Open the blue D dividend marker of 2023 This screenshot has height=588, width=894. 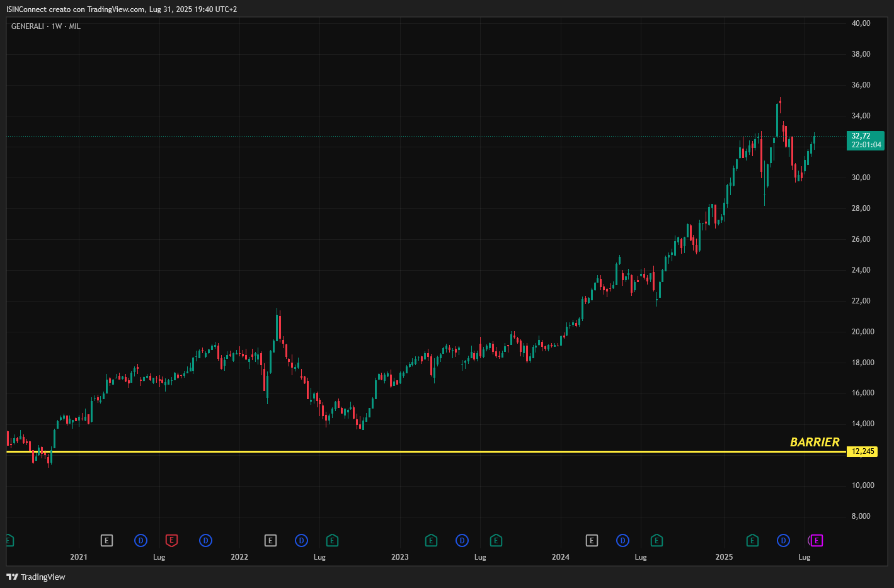[462, 540]
